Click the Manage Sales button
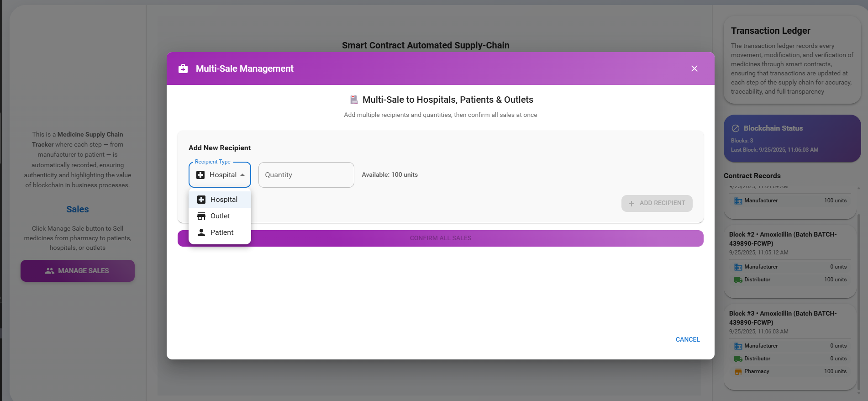This screenshot has width=868, height=401. (x=78, y=271)
